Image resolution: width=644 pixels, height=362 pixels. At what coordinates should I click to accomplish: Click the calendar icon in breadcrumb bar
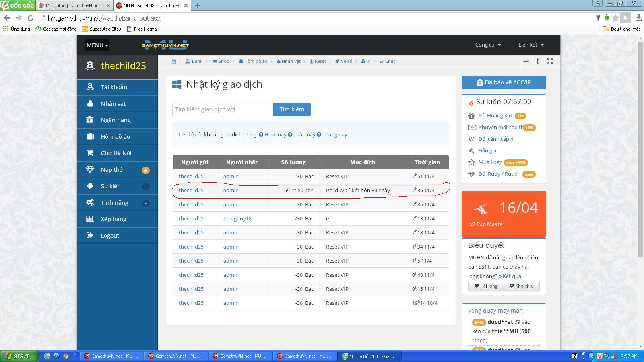174,61
